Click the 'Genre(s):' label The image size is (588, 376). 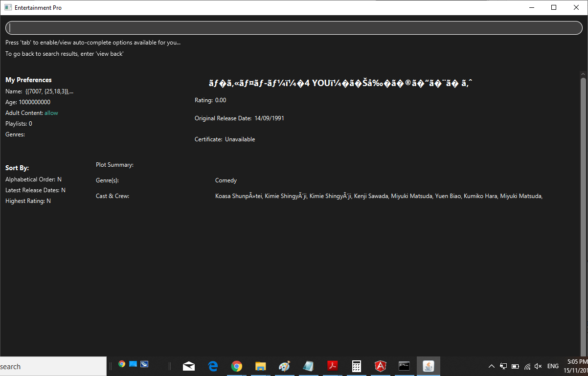(x=107, y=180)
